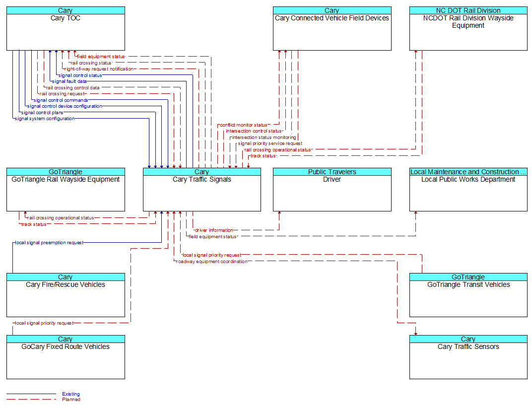Select the Cary TOC box
The width and height of the screenshot is (532, 408).
point(66,28)
